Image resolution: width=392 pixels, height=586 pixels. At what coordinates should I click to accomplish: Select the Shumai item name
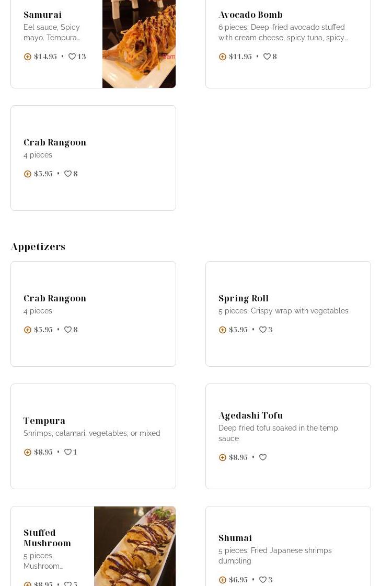235,538
